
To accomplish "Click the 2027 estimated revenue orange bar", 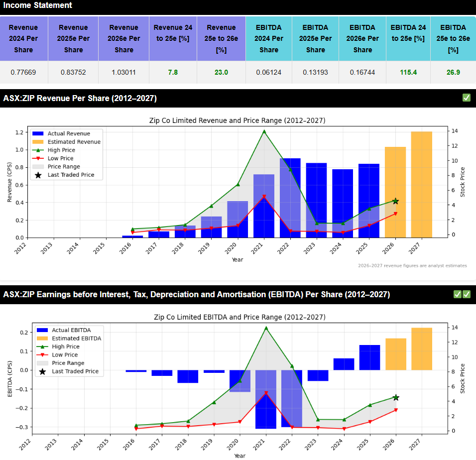I will [421, 184].
